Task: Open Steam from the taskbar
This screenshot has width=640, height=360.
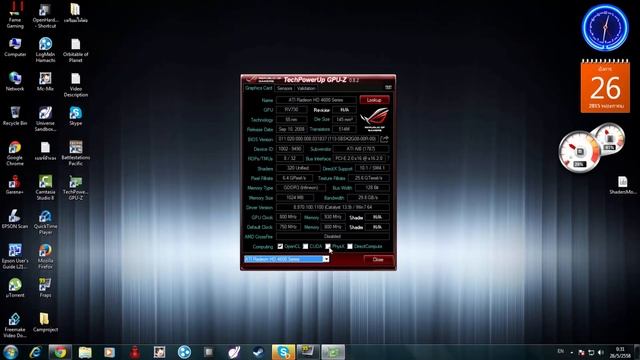Action: pyautogui.click(x=258, y=352)
